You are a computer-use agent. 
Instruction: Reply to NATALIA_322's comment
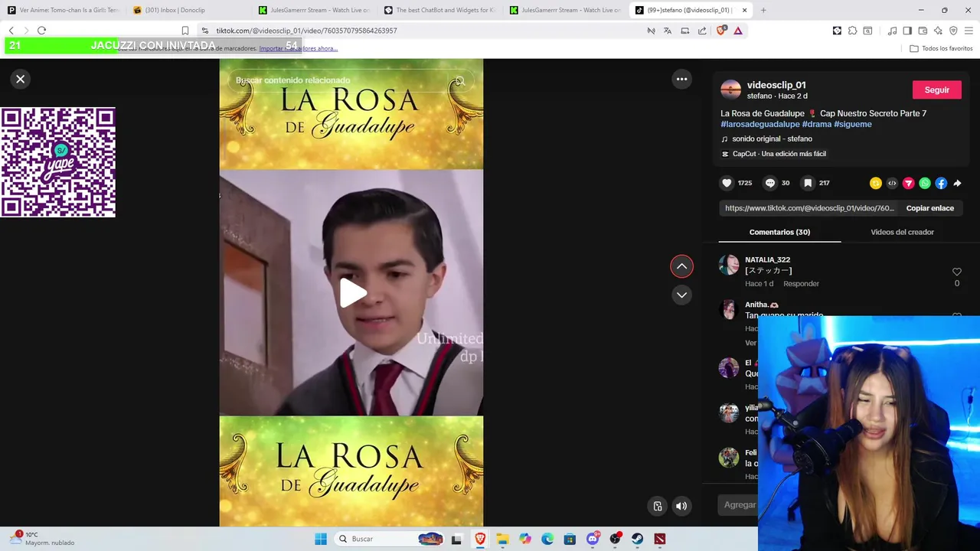click(801, 284)
